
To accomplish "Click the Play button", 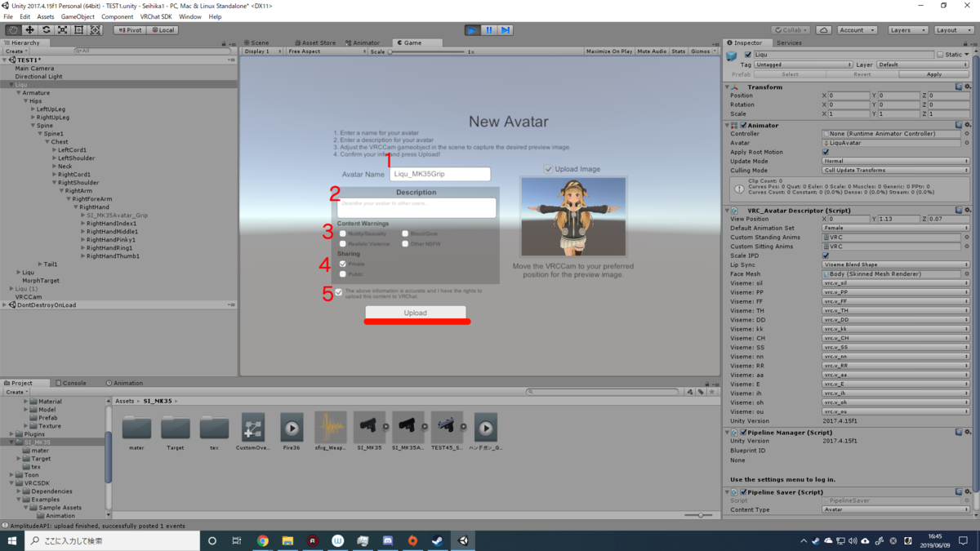I will [x=472, y=30].
